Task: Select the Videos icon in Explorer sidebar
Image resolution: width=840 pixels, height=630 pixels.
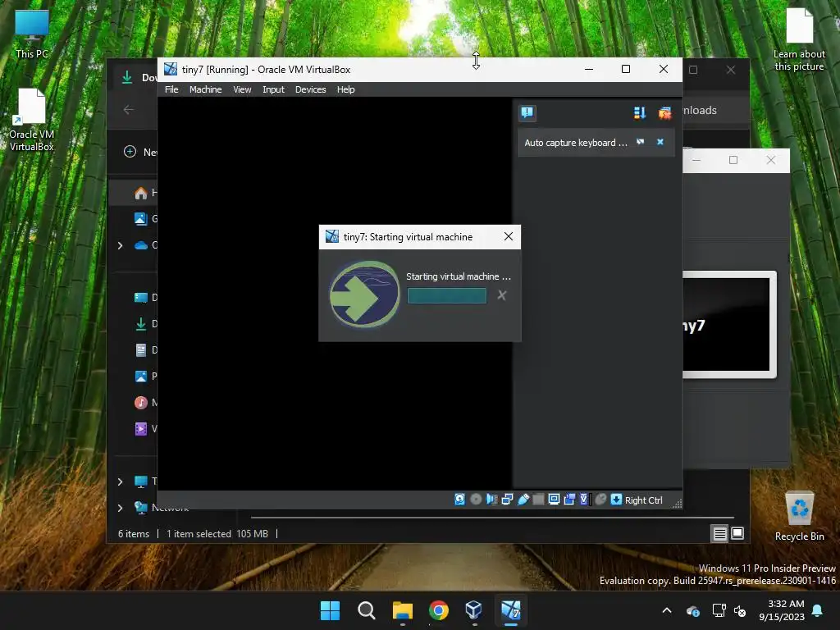Action: click(x=141, y=428)
